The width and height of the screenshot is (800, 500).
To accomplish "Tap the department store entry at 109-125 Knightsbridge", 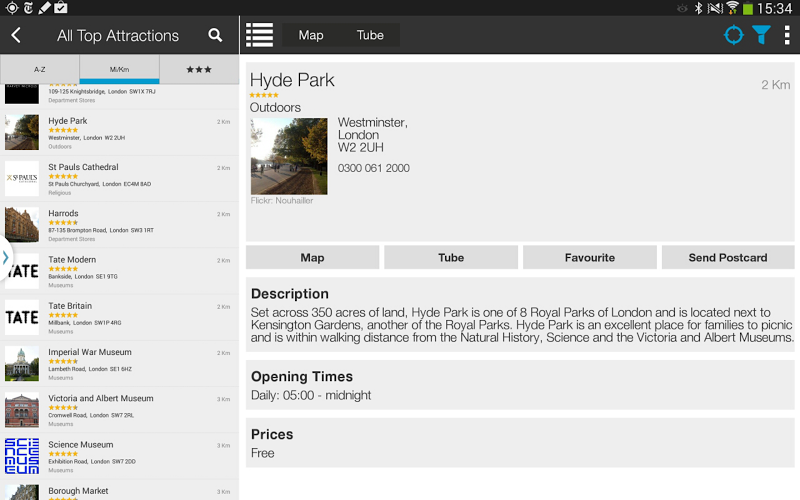I will 119,96.
